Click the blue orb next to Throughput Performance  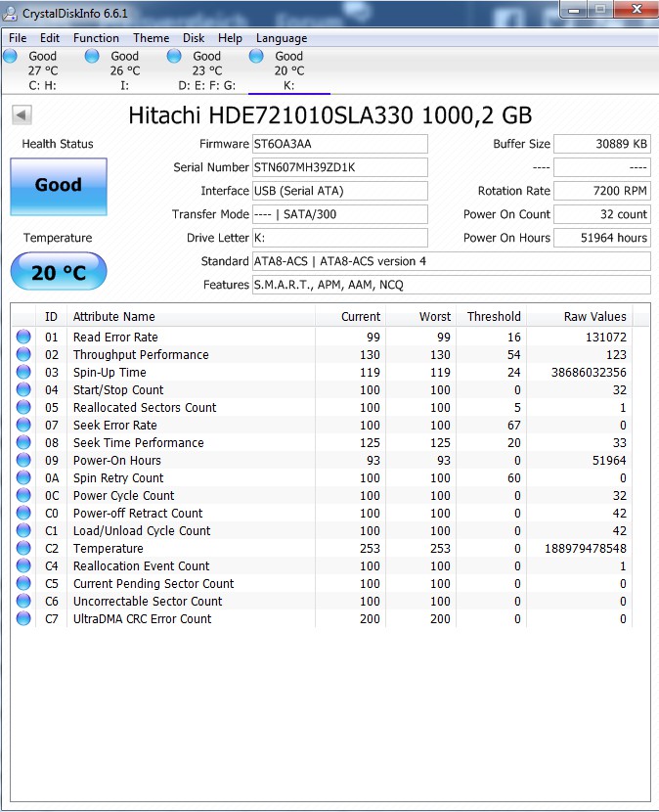pos(23,354)
